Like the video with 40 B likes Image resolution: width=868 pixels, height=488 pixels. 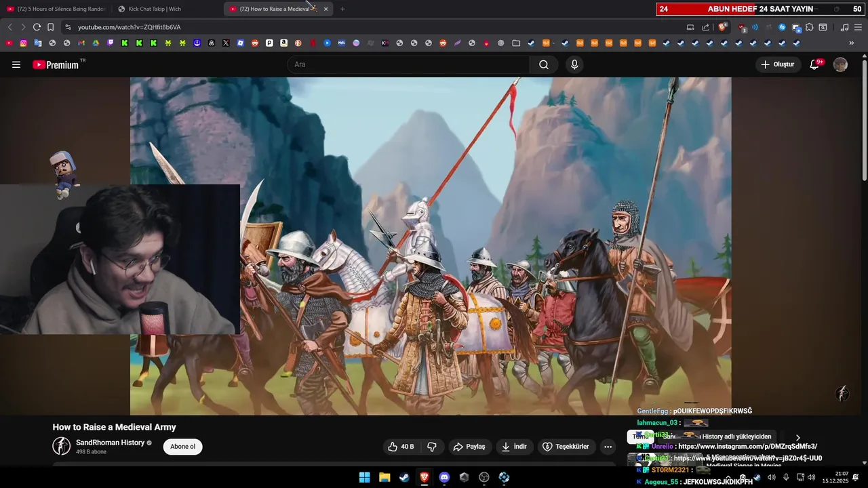coord(401,447)
